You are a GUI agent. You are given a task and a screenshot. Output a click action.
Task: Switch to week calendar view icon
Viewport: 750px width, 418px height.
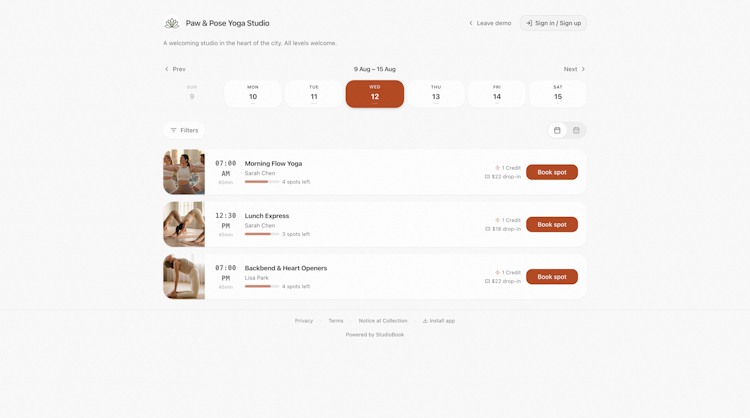[x=576, y=130]
